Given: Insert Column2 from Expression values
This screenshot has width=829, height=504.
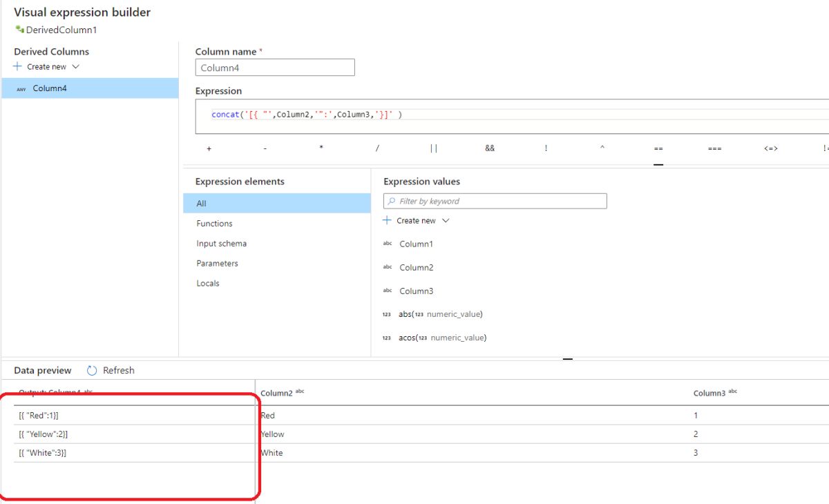Looking at the screenshot, I should (x=416, y=267).
